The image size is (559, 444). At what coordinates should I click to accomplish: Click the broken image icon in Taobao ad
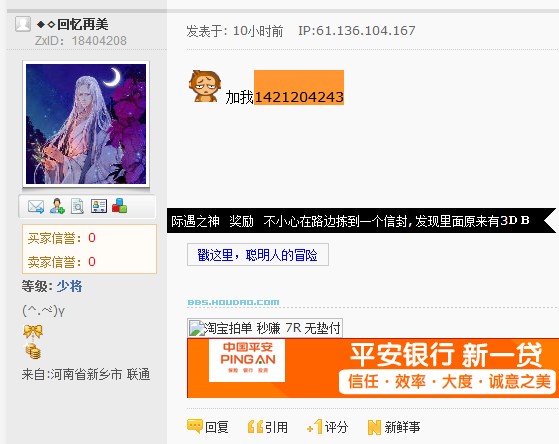(x=196, y=328)
